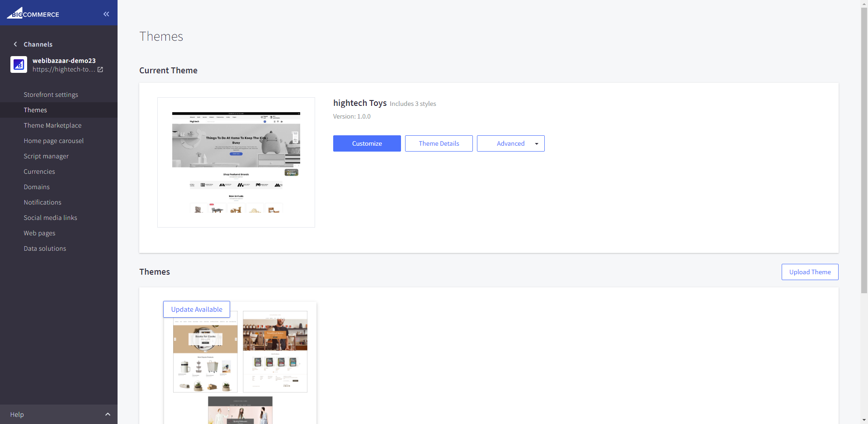Click the webibazaar-demo23 store icon
Screen dimensions: 868x424
[x=19, y=65]
